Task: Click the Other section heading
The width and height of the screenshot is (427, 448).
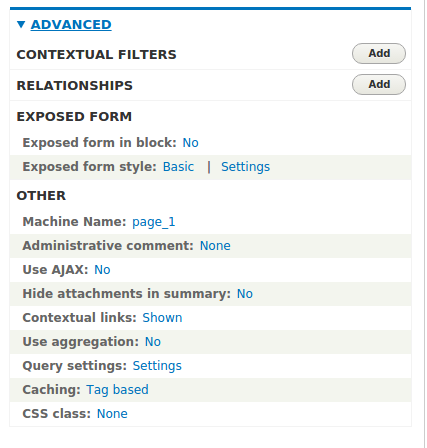Action: (x=41, y=196)
